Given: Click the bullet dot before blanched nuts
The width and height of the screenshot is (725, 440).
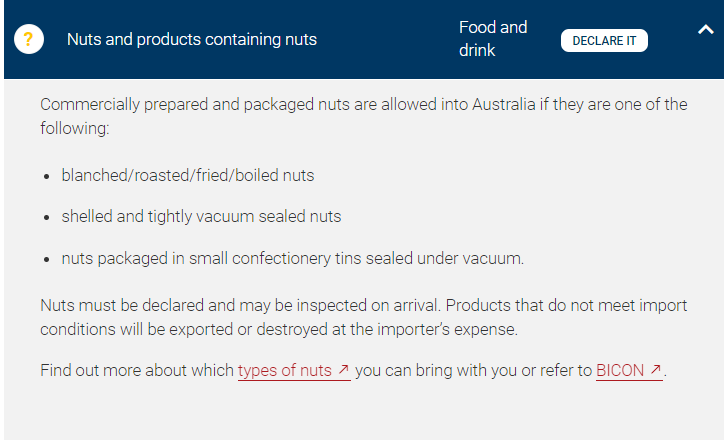Looking at the screenshot, I should [46, 177].
